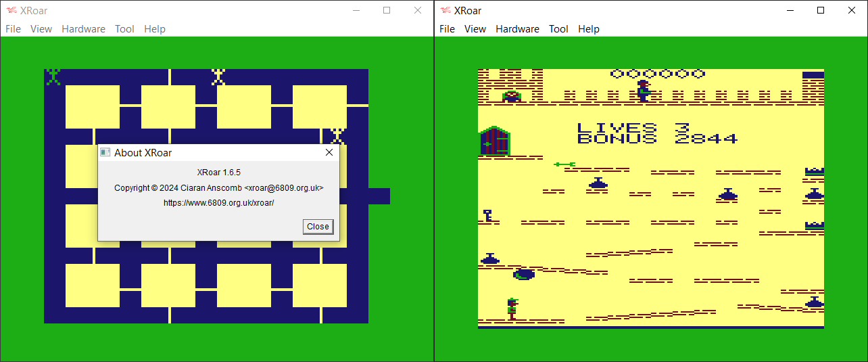Open File menu in left XRoar window
The image size is (868, 362).
(13, 29)
